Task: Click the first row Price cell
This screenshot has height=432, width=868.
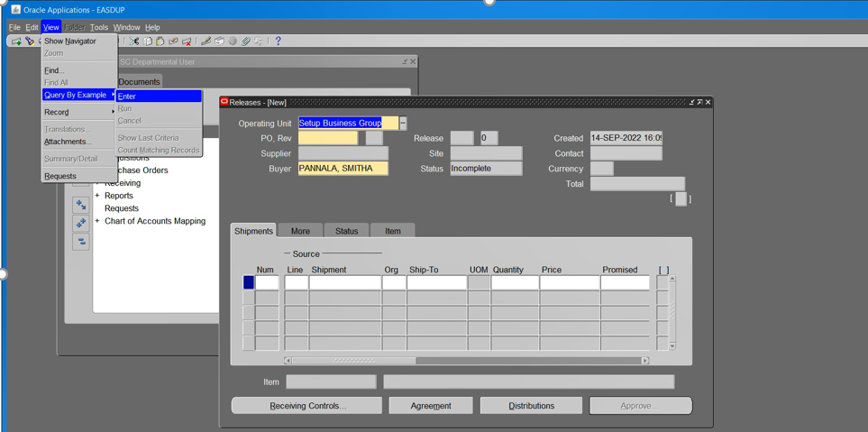Action: click(570, 282)
